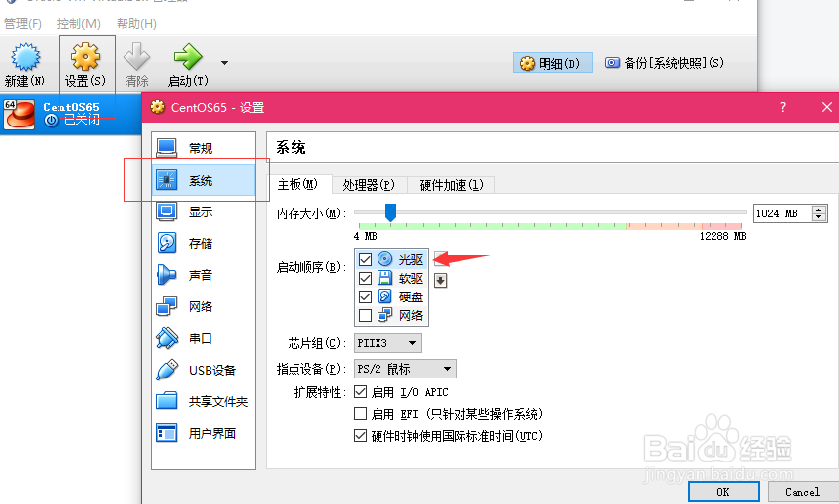Click the Discard (清除) arrow icon

coord(136,56)
